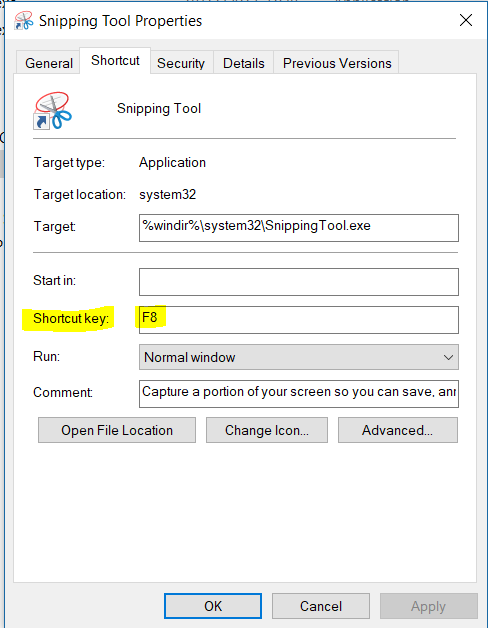Image resolution: width=488 pixels, height=628 pixels.
Task: Click the 'Application' target type value
Action: [x=172, y=163]
